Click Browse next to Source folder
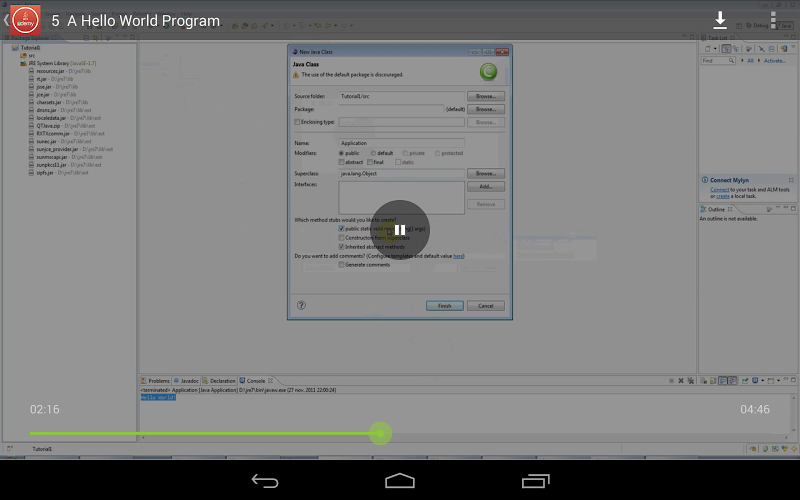This screenshot has height=500, width=800. point(485,96)
